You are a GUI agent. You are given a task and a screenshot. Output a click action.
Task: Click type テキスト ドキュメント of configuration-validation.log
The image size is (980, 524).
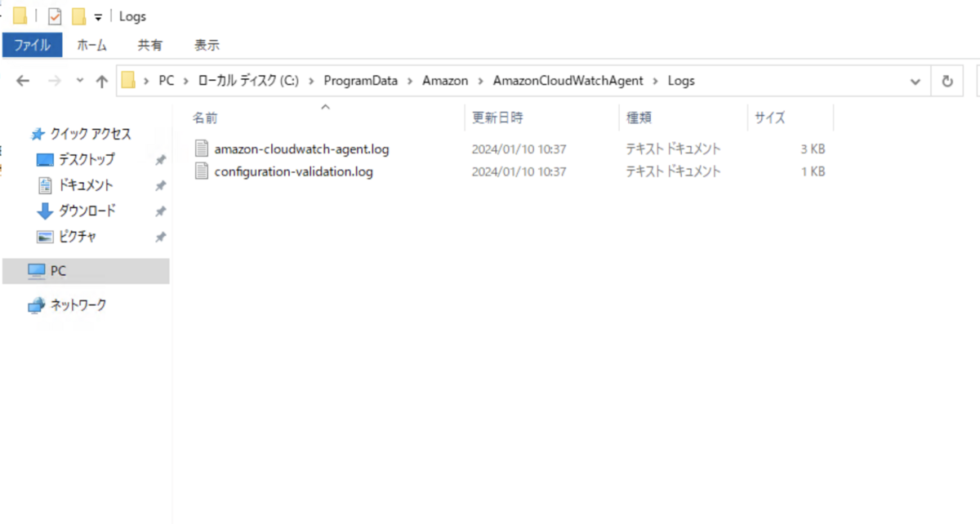coord(674,171)
